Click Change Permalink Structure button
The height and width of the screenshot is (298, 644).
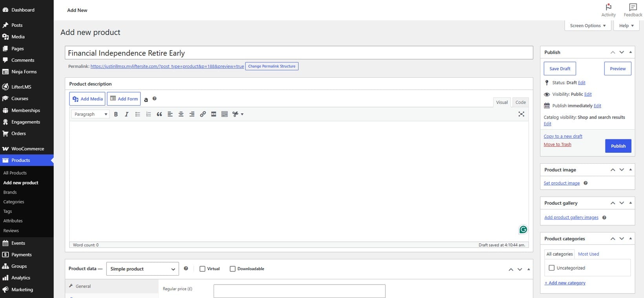(272, 66)
